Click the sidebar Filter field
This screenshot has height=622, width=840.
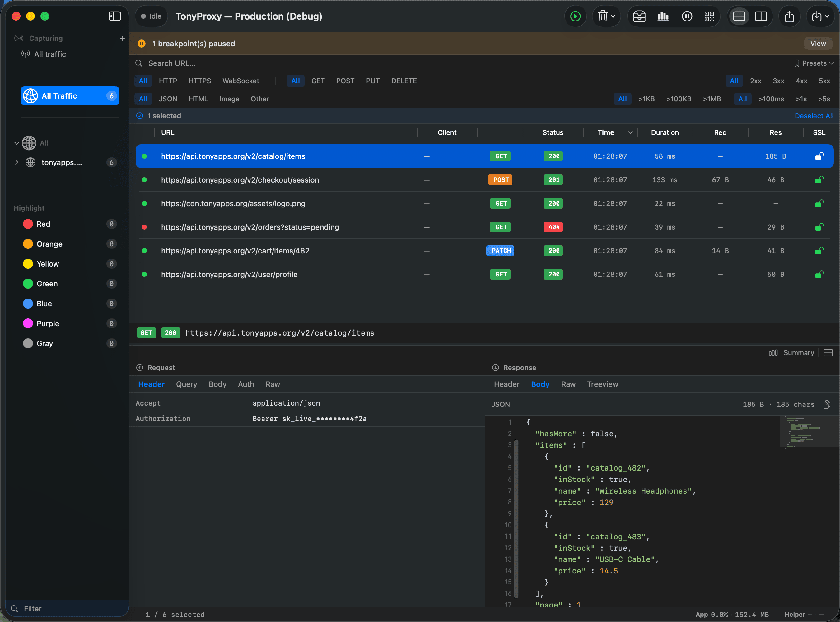(x=68, y=608)
